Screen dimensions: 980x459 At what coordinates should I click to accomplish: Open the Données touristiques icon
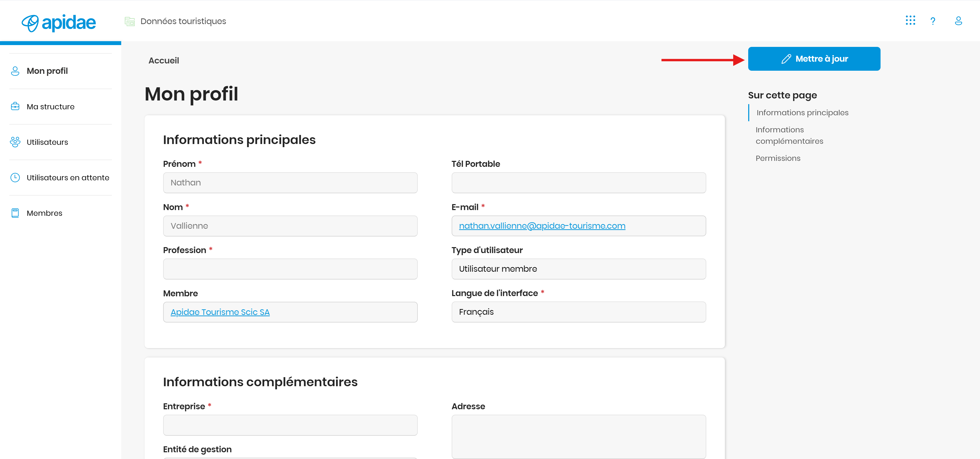(130, 21)
